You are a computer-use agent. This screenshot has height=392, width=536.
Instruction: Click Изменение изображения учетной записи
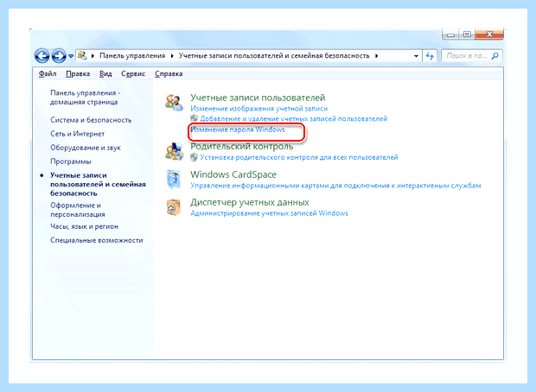(258, 109)
